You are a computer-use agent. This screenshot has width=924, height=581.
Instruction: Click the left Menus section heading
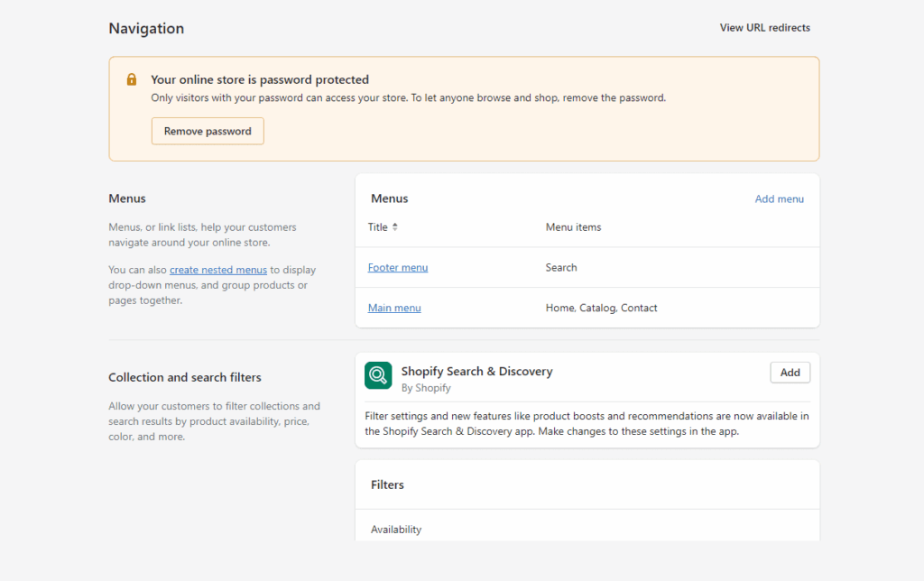[126, 198]
